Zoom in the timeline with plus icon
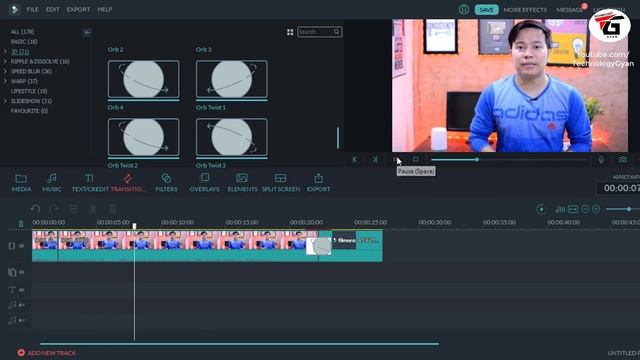Viewport: 640px width, 360px height. pos(596,209)
